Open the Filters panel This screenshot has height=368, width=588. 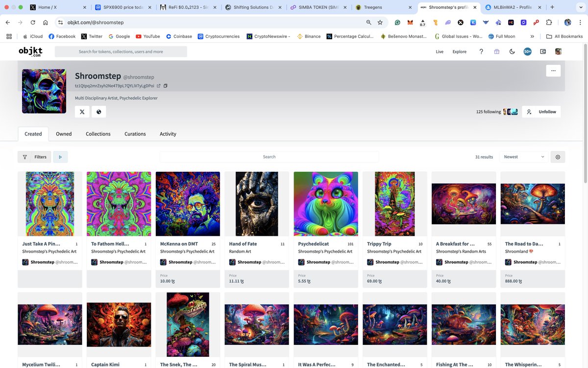[35, 157]
